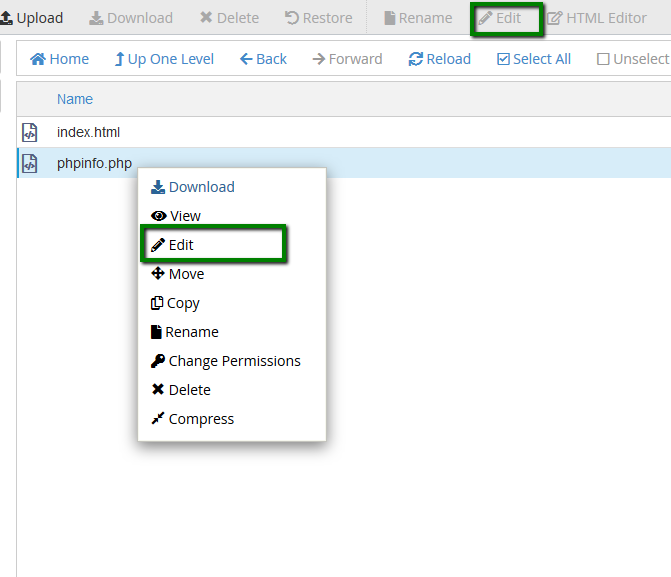Reload the file listing
The image size is (671, 577).
click(x=439, y=59)
